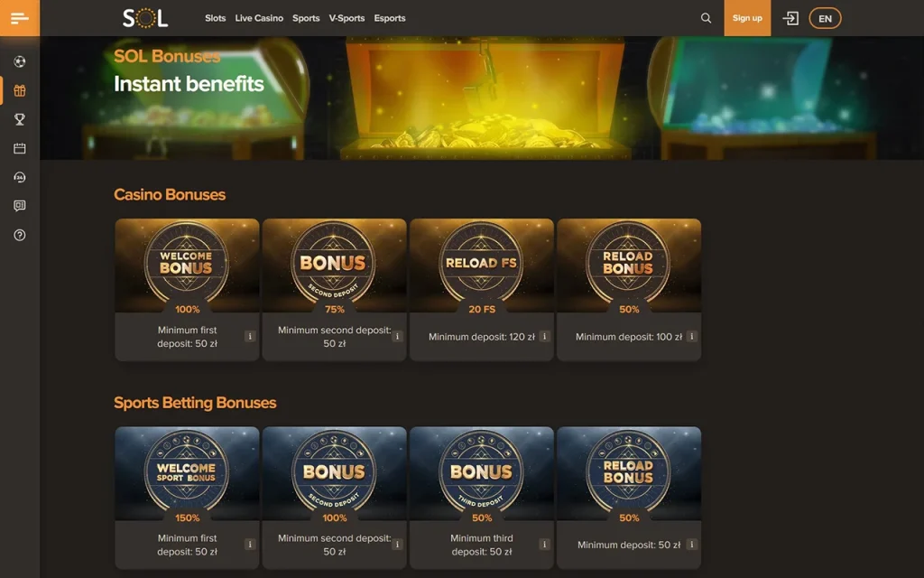Show info for casino Reload Bonus 100 zł
Screen dimensions: 924x578
coord(692,336)
